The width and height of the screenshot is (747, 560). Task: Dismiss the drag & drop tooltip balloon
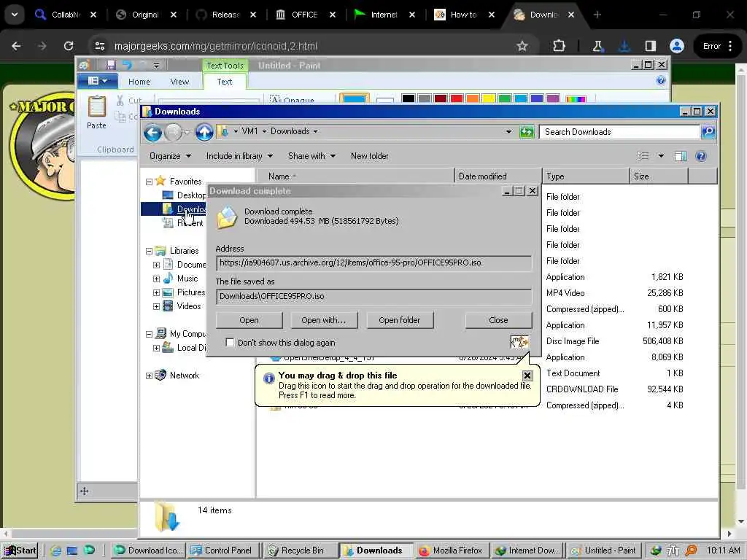point(527,376)
